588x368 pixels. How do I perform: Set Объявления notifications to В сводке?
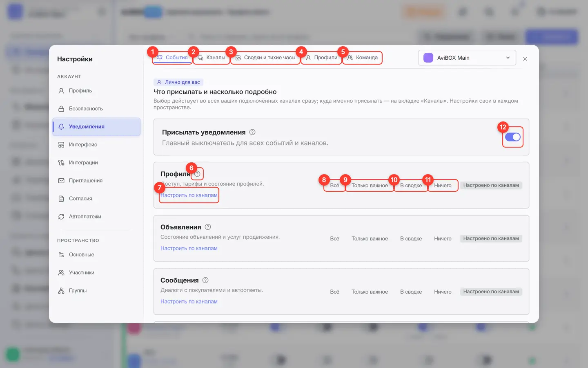pyautogui.click(x=411, y=239)
